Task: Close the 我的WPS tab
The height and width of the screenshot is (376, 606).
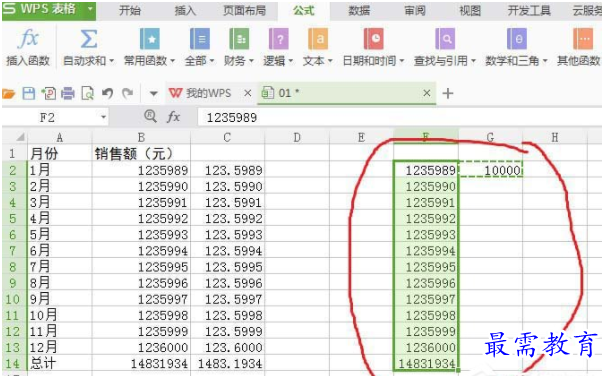Action: [248, 93]
